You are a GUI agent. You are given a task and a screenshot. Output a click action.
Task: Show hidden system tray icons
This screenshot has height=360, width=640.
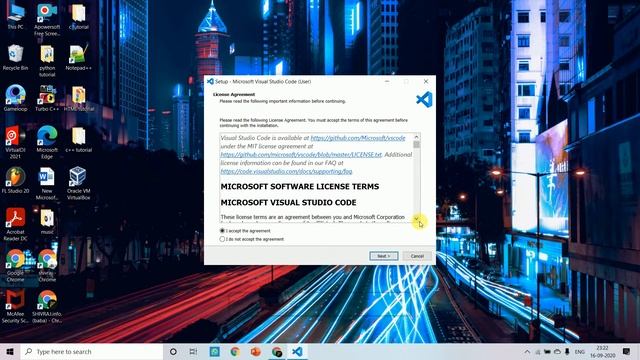(x=527, y=351)
